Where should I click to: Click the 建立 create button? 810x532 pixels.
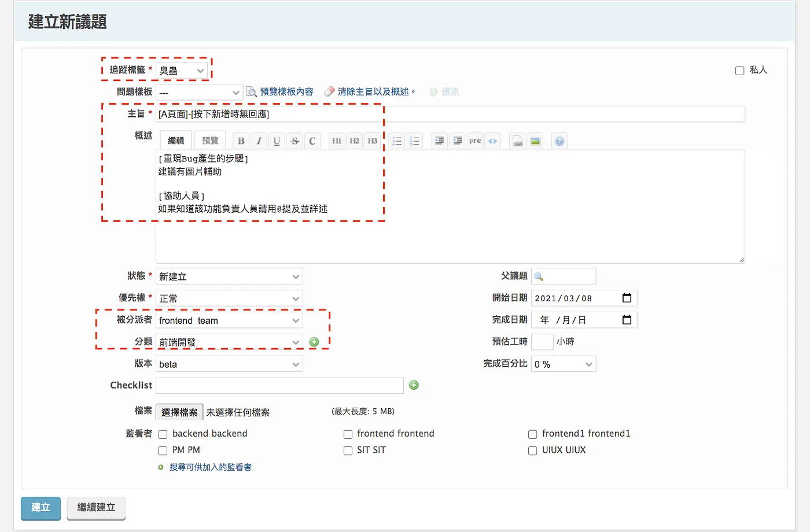tap(41, 508)
